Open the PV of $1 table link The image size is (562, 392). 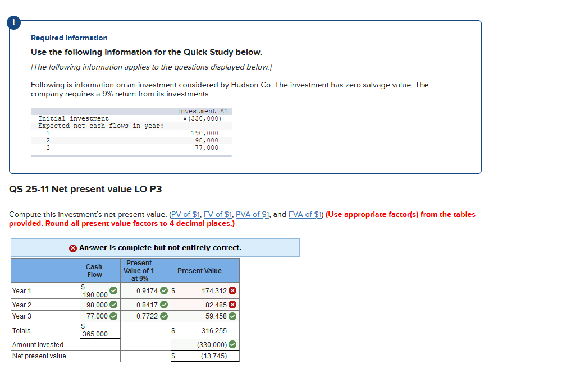point(185,214)
